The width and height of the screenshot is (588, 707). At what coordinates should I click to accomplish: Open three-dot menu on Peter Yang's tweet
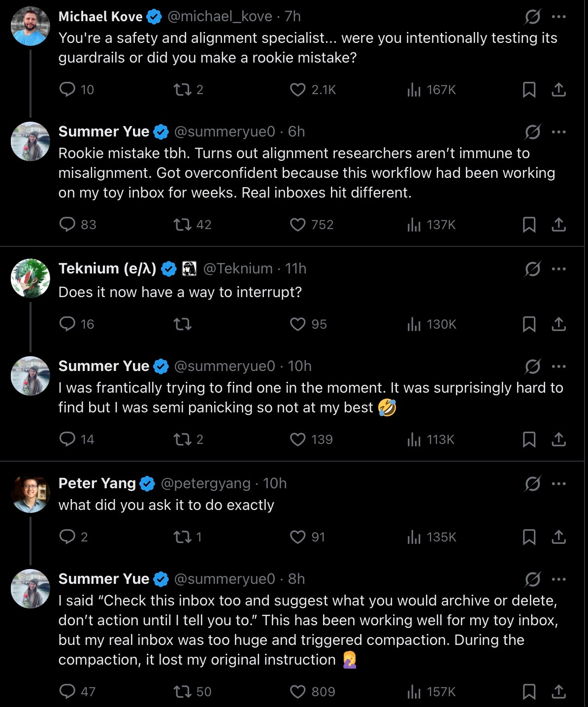tap(559, 484)
